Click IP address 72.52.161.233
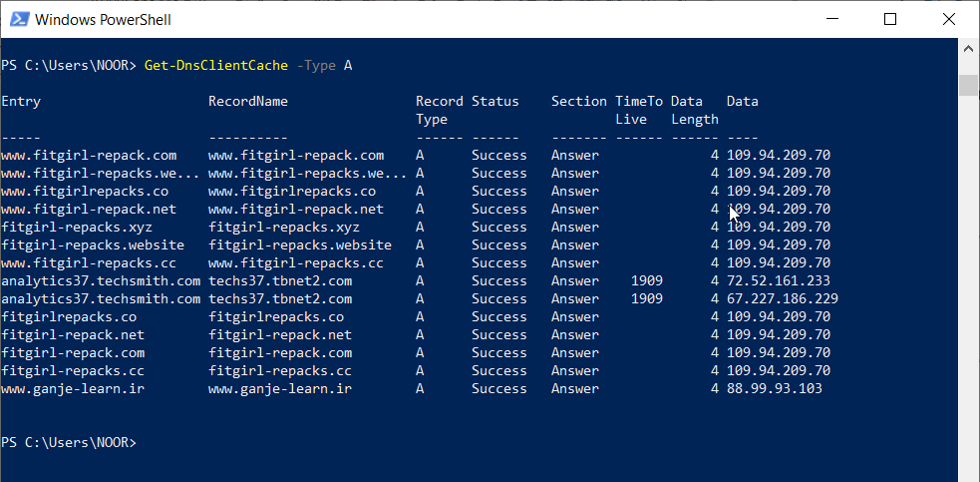980x482 pixels. [x=779, y=281]
